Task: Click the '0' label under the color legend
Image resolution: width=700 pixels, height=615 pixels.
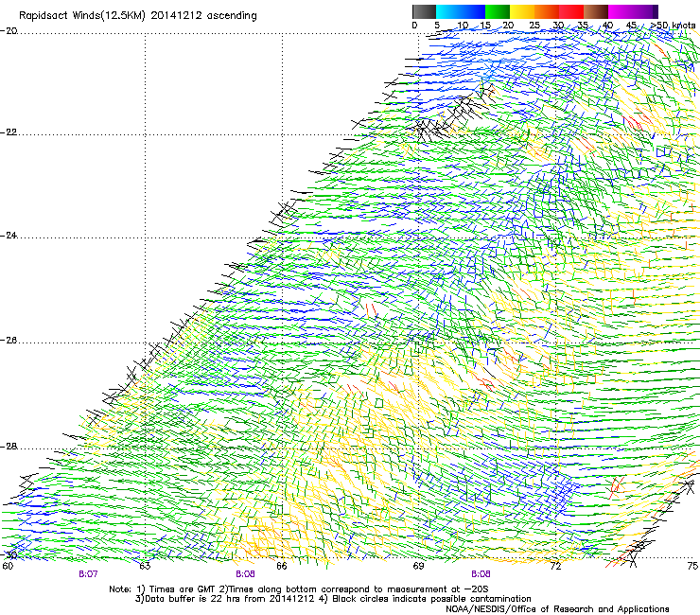Action: (x=414, y=26)
